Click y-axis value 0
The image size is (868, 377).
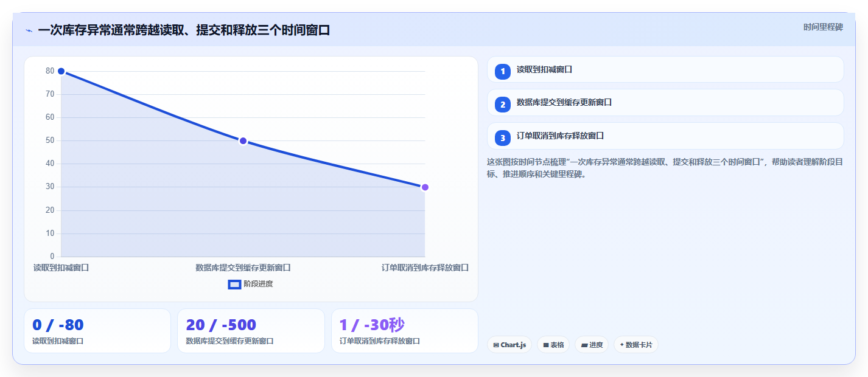click(52, 256)
